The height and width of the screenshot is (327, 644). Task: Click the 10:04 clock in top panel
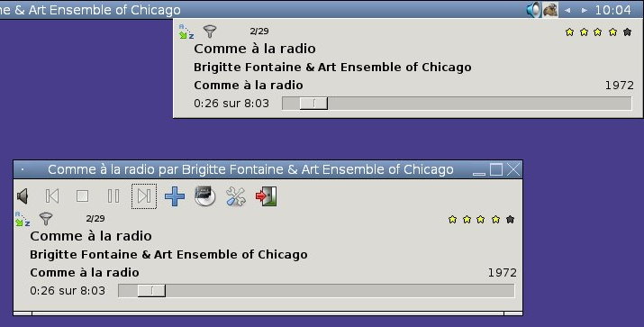click(613, 10)
